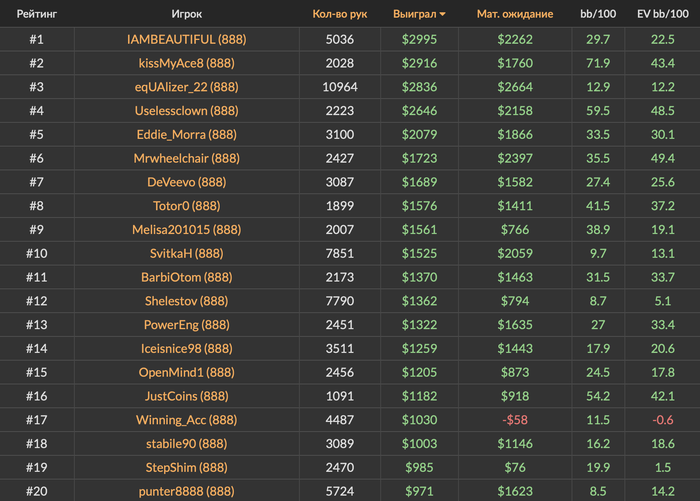This screenshot has height=501, width=700.
Task: Click the sort arrow next to Выиграл
Action: point(442,14)
